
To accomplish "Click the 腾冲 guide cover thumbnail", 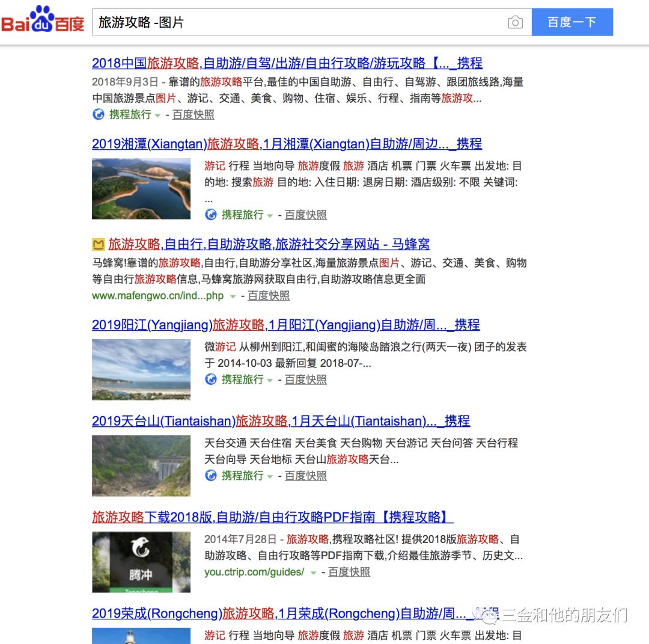I will 141,562.
